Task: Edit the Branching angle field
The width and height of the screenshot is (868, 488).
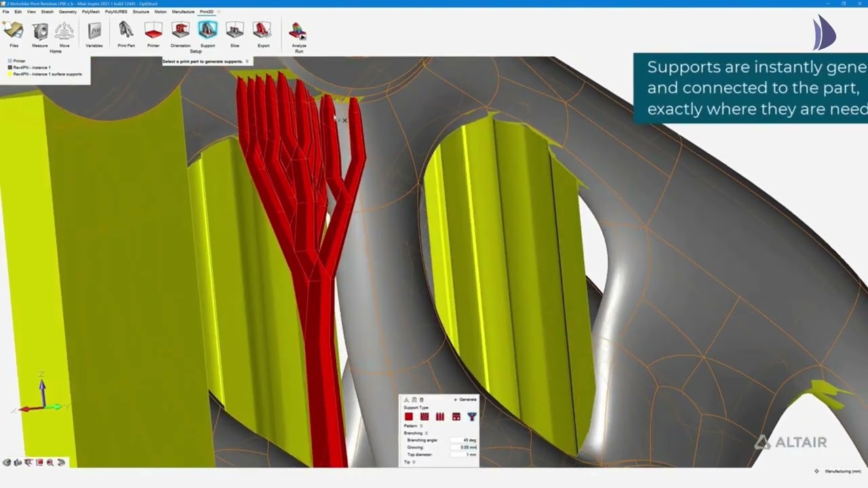Action: (x=464, y=440)
